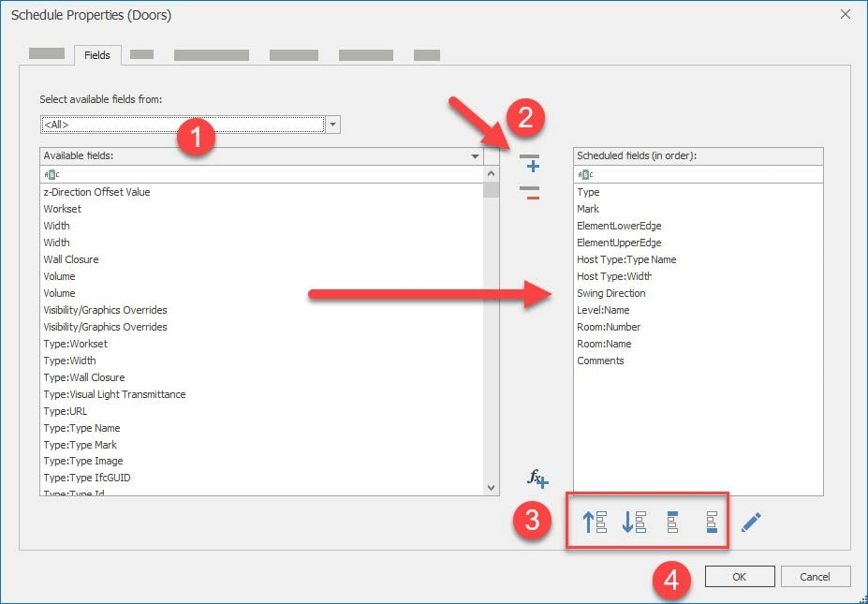868x604 pixels.
Task: Click the ABC filter icon in Available fields
Action: coord(51,174)
